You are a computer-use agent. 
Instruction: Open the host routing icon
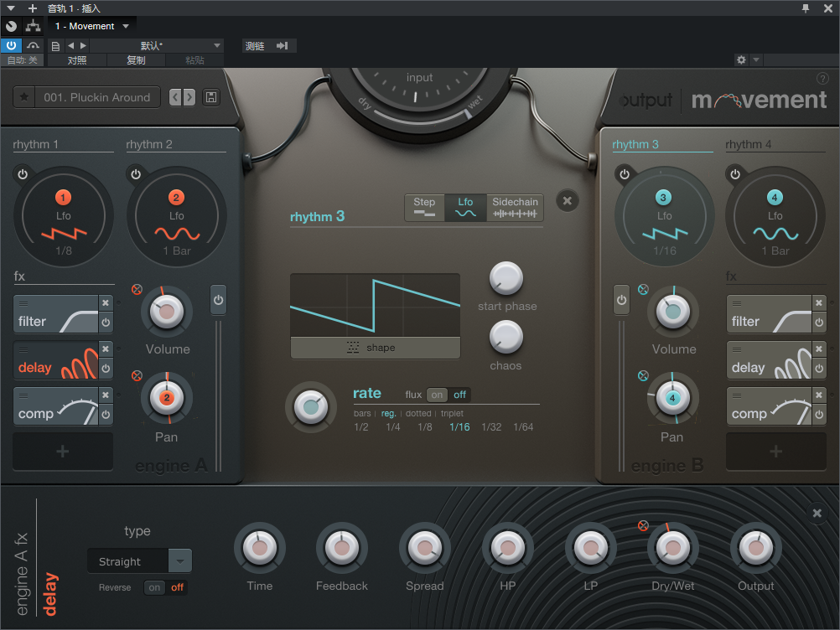coord(34,26)
